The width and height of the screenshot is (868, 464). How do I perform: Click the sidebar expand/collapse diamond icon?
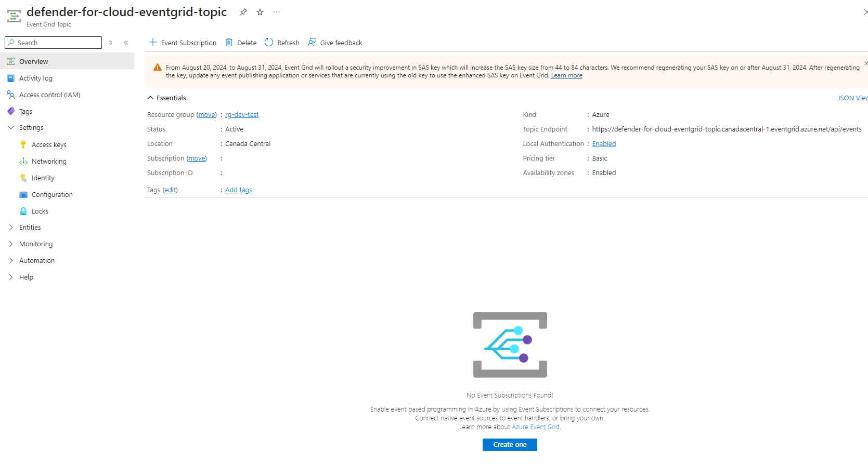110,43
